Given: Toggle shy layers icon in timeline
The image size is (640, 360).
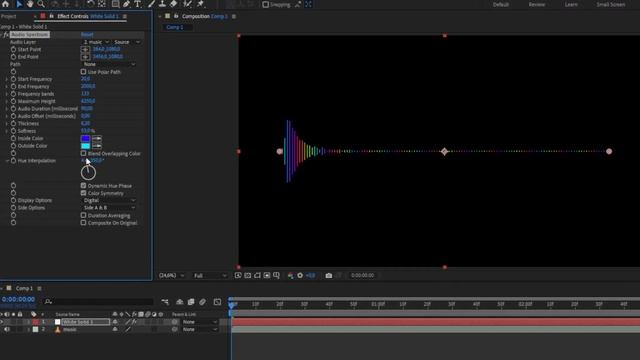Looking at the screenshot, I should coord(180,302).
